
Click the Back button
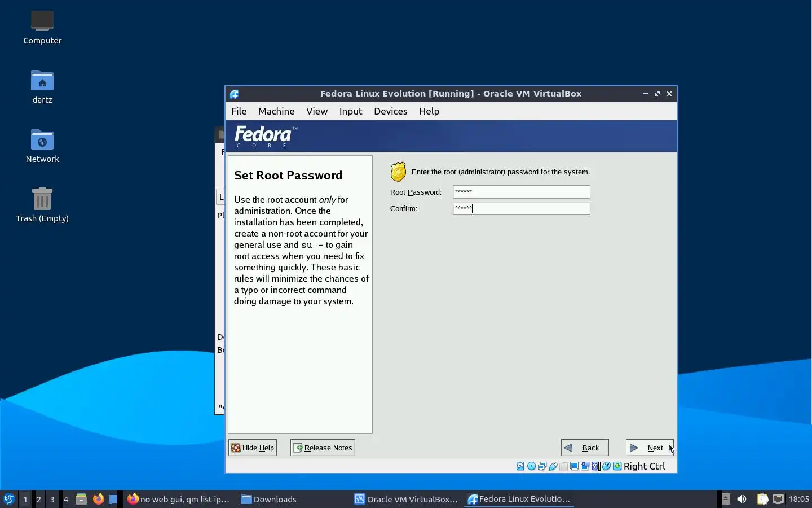pos(585,448)
